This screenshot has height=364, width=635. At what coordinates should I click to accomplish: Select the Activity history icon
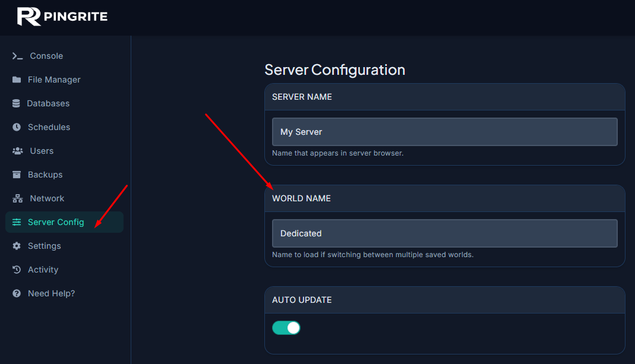pyautogui.click(x=16, y=270)
